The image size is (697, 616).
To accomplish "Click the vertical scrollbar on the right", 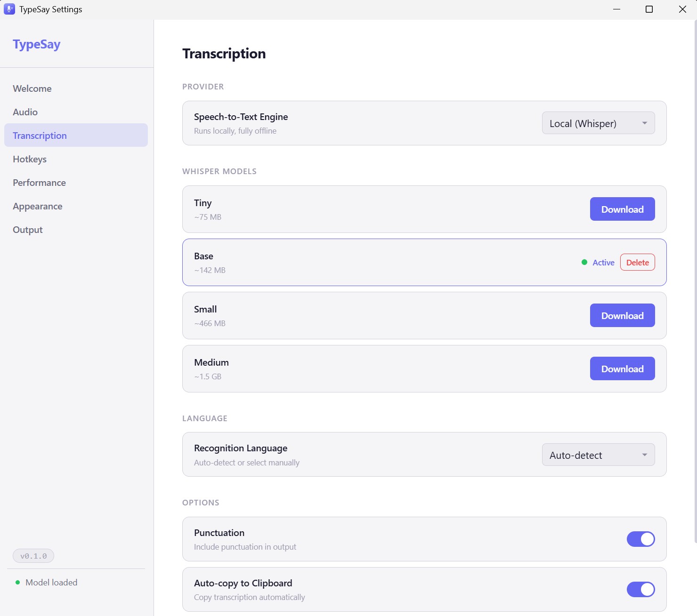I will [695, 282].
